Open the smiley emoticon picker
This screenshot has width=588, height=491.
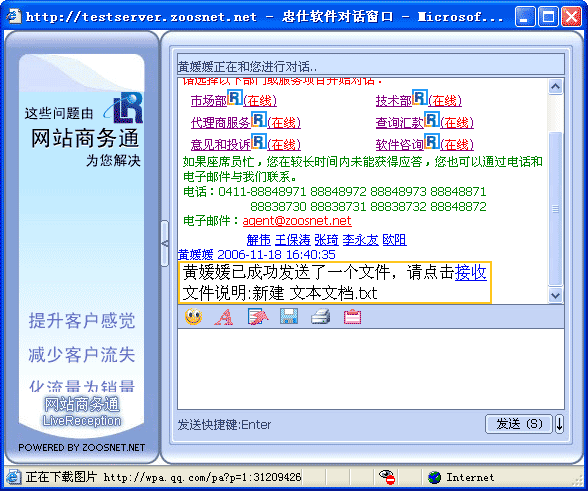[x=194, y=317]
